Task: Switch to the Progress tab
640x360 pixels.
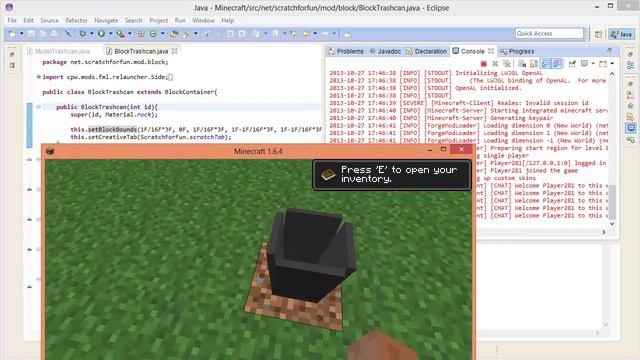Action: [518, 51]
